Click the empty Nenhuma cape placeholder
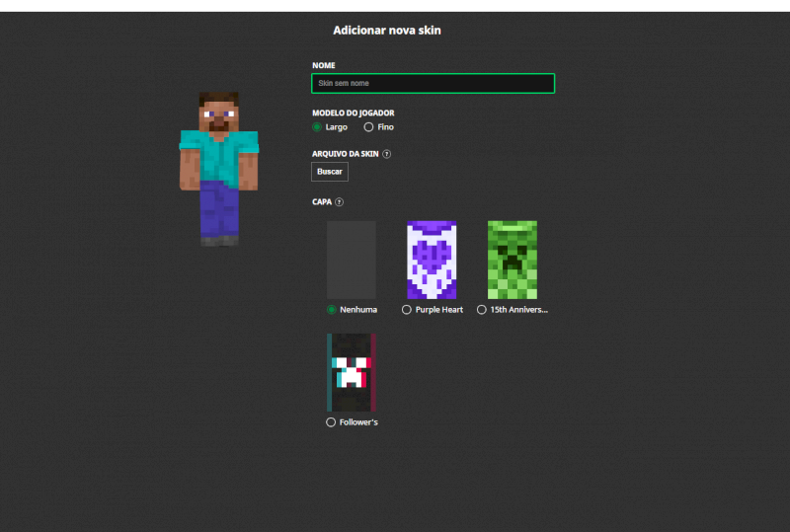The width and height of the screenshot is (790, 532). 352,260
